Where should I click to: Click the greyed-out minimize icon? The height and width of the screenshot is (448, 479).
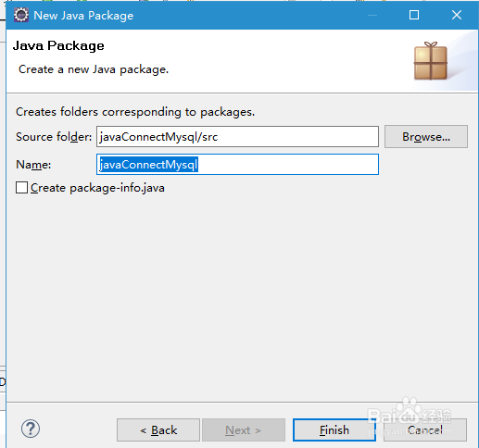click(x=372, y=15)
